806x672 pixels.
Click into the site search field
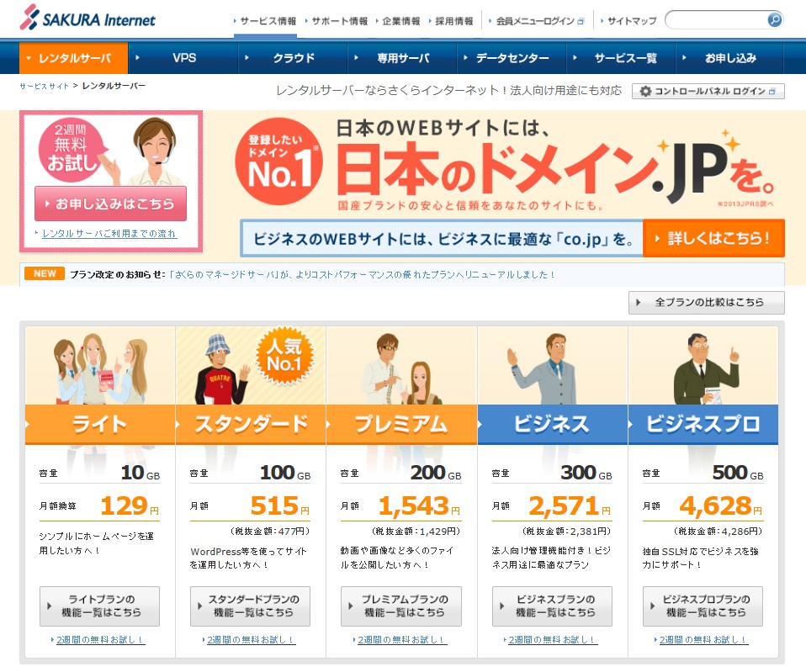click(716, 20)
